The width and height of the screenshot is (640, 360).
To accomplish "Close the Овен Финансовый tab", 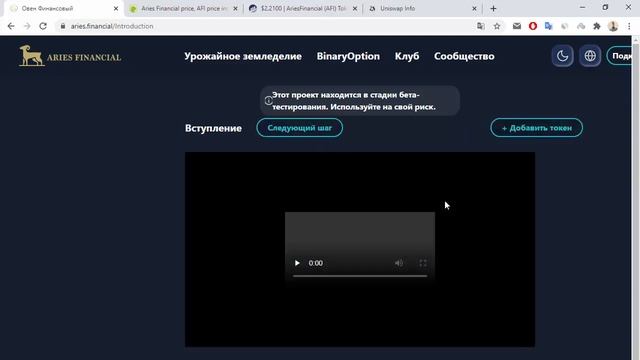I will click(116, 8).
